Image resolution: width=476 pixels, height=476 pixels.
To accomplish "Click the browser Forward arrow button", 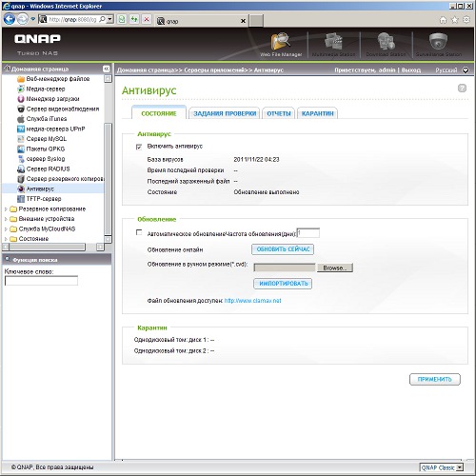I will pyautogui.click(x=23, y=19).
